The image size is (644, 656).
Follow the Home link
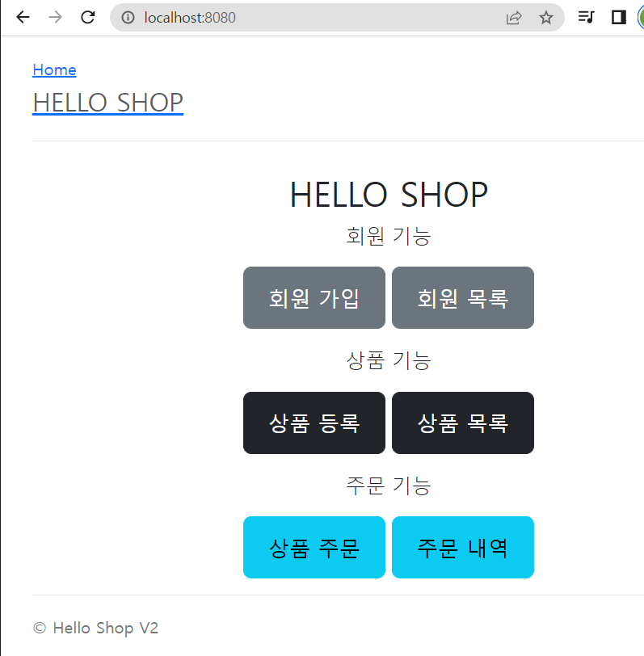click(x=54, y=69)
